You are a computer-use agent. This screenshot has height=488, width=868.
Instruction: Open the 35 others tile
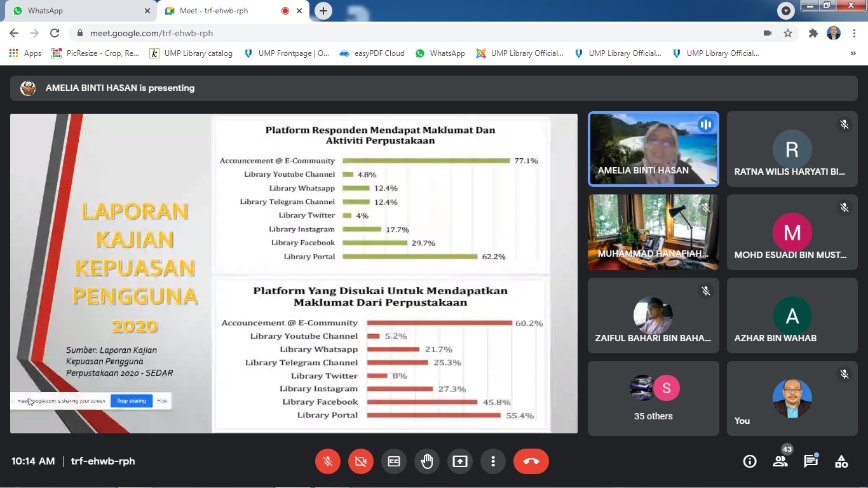click(x=653, y=398)
